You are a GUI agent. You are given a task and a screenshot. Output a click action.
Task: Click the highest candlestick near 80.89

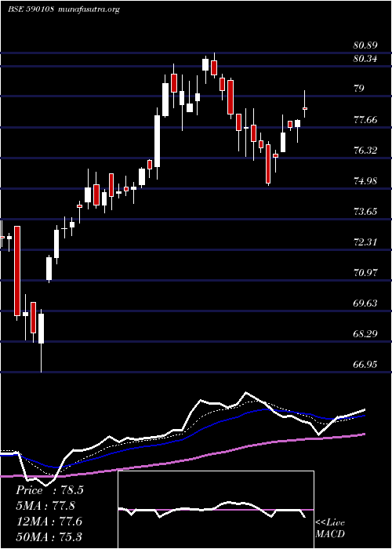214,67
